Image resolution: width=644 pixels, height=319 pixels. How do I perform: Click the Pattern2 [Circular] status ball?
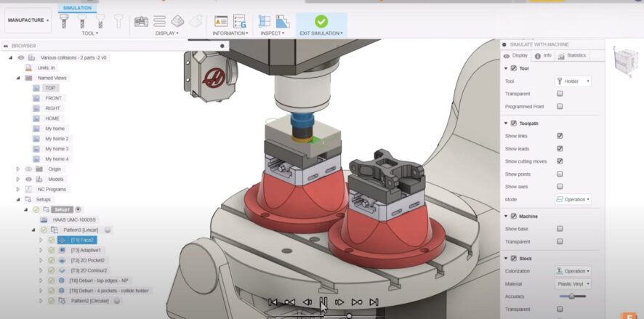(117, 301)
